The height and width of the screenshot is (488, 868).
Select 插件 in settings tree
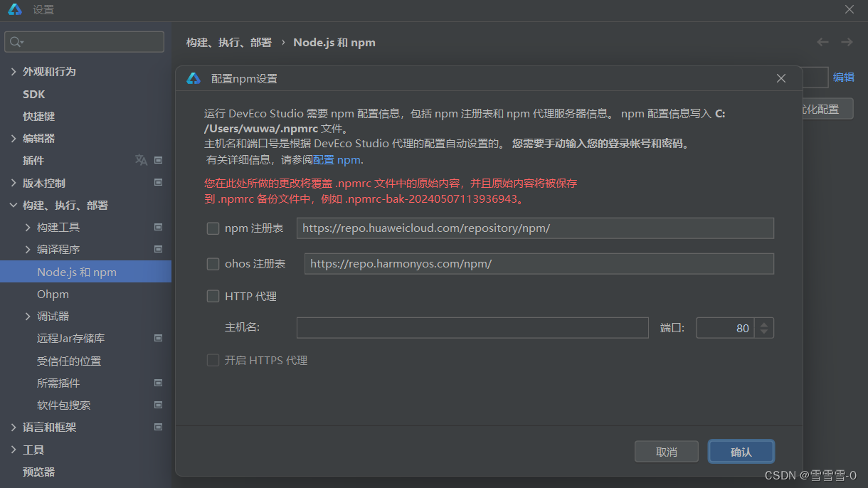(x=33, y=160)
